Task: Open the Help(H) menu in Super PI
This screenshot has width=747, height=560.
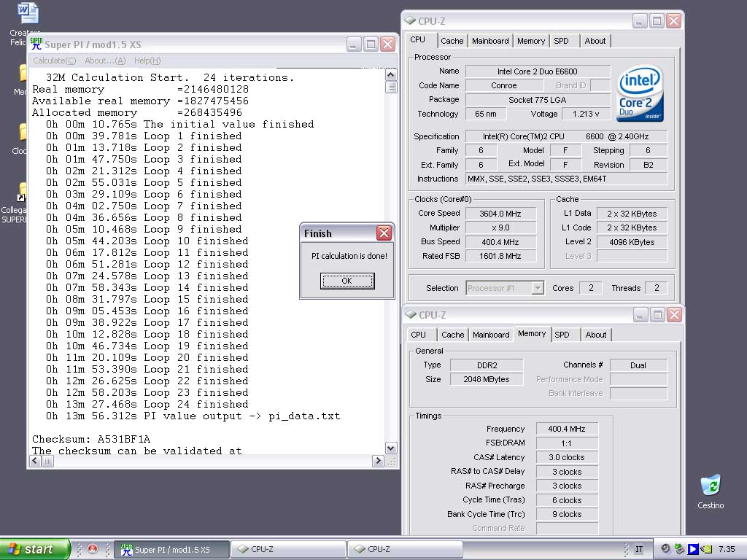Action: [147, 61]
